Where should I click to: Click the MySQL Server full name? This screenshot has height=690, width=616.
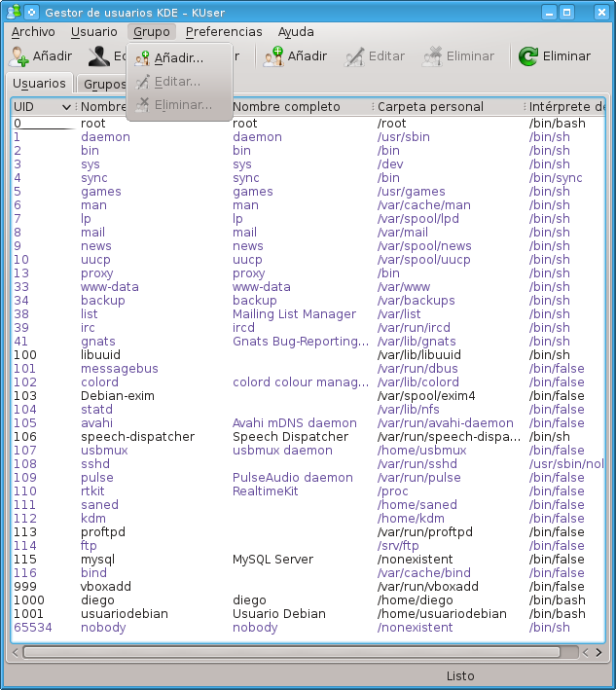click(272, 560)
